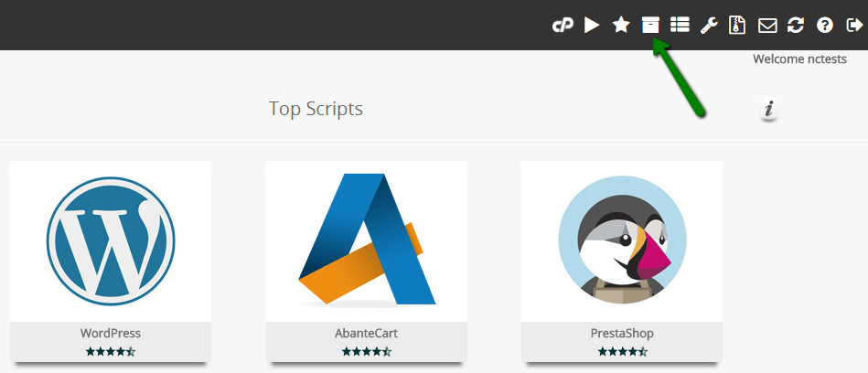The image size is (868, 373).
Task: Open email settings envelope icon
Action: 767,26
